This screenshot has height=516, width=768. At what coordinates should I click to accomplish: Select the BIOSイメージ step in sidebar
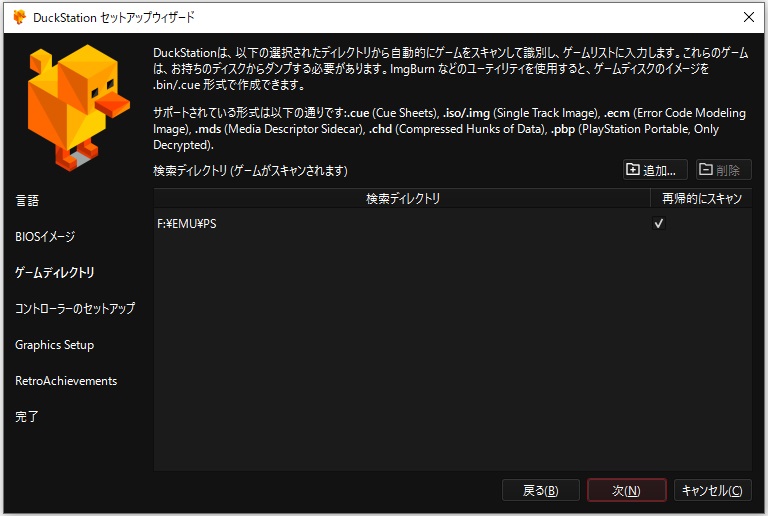45,236
